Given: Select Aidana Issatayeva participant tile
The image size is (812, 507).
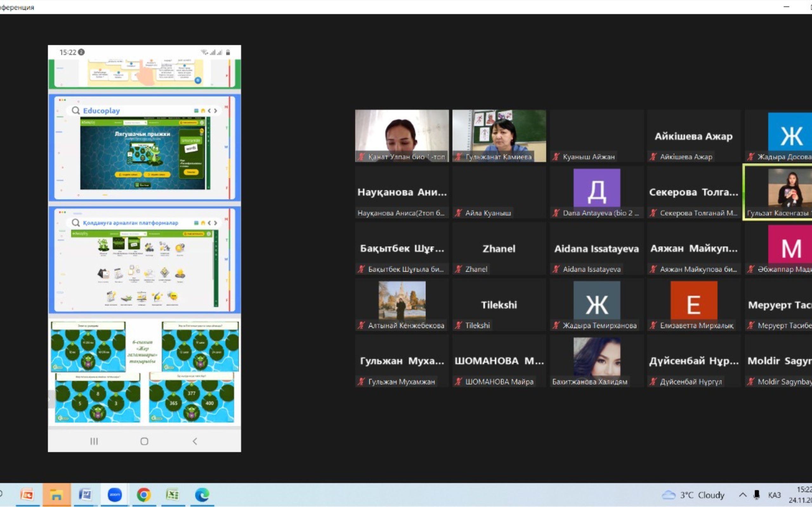Looking at the screenshot, I should coord(596,249).
